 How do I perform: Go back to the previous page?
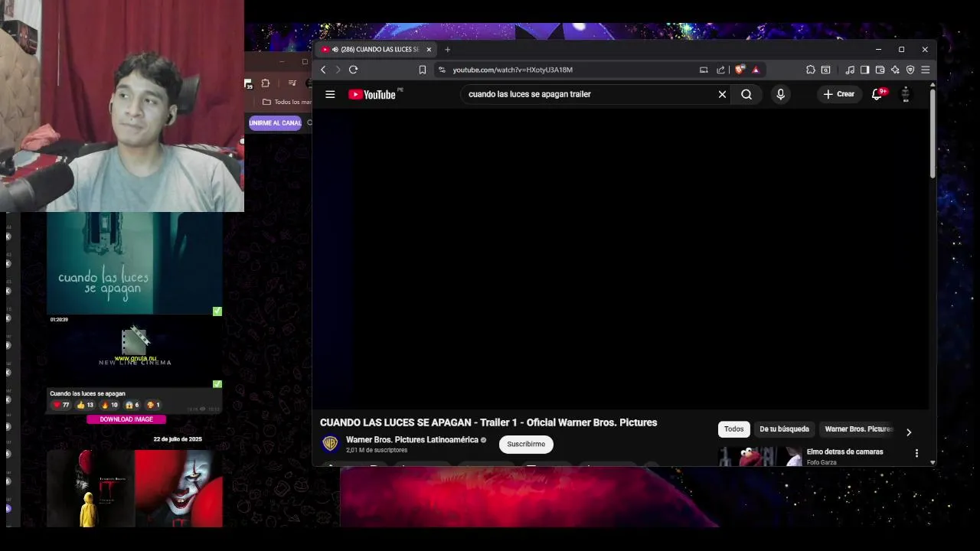(x=323, y=70)
